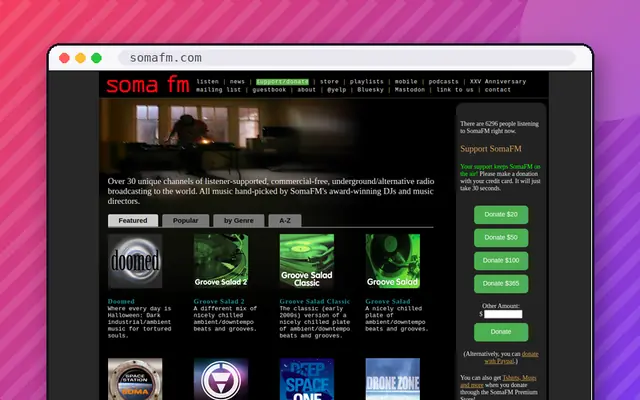The width and height of the screenshot is (640, 400).
Task: Open the guestbook link
Action: [269, 90]
